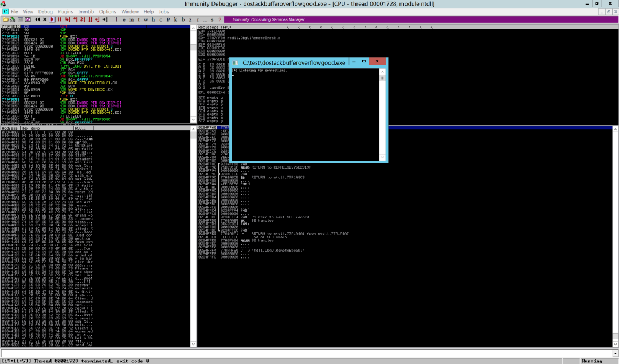Show executable modules with 'e' button

click(124, 19)
